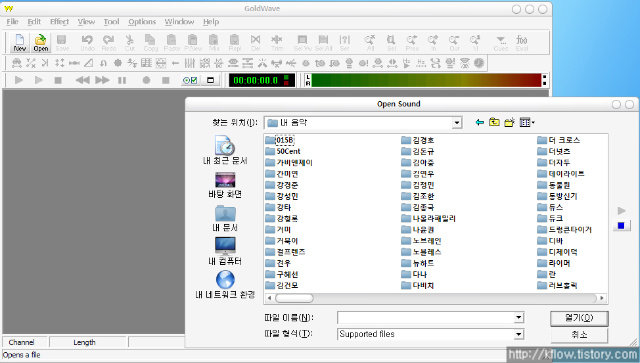This screenshot has width=640, height=363.
Task: Open the view menu dropdown icon in dialog
Action: click(527, 122)
